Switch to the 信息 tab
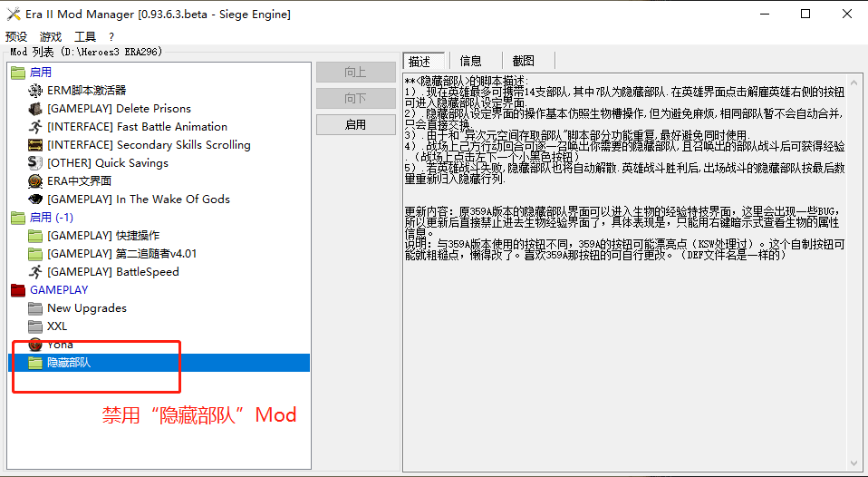Screen dimensions: 868x477 (470, 61)
